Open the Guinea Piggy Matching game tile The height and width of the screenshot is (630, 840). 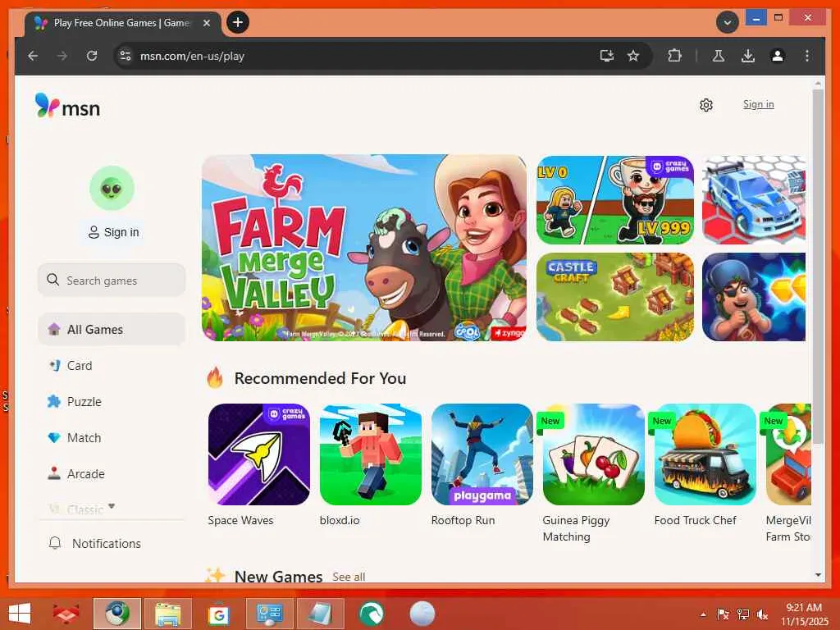pyautogui.click(x=594, y=454)
